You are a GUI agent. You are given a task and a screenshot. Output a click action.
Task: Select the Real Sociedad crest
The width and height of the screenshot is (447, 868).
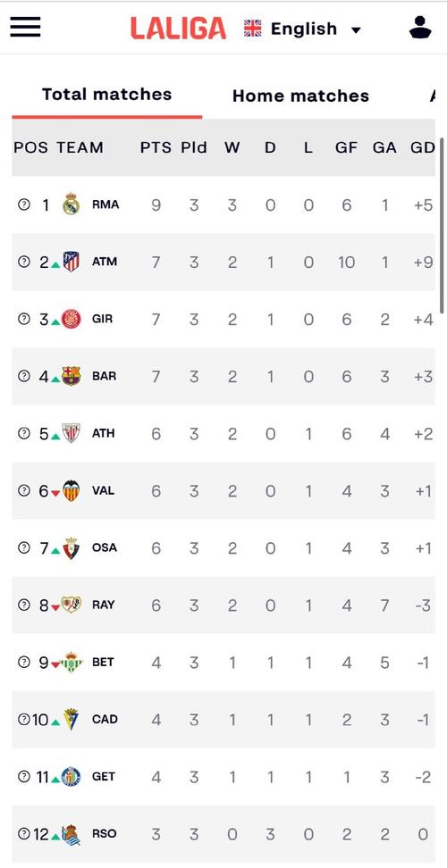(x=71, y=834)
